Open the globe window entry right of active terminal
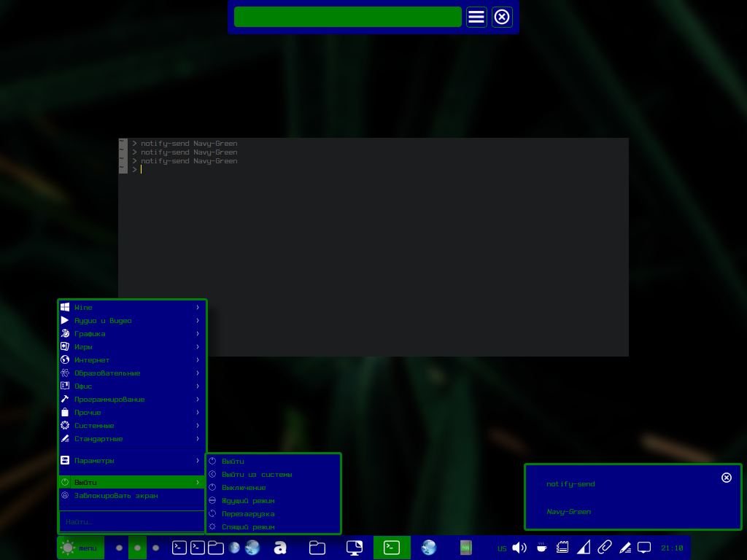The image size is (747, 560). pos(429,548)
